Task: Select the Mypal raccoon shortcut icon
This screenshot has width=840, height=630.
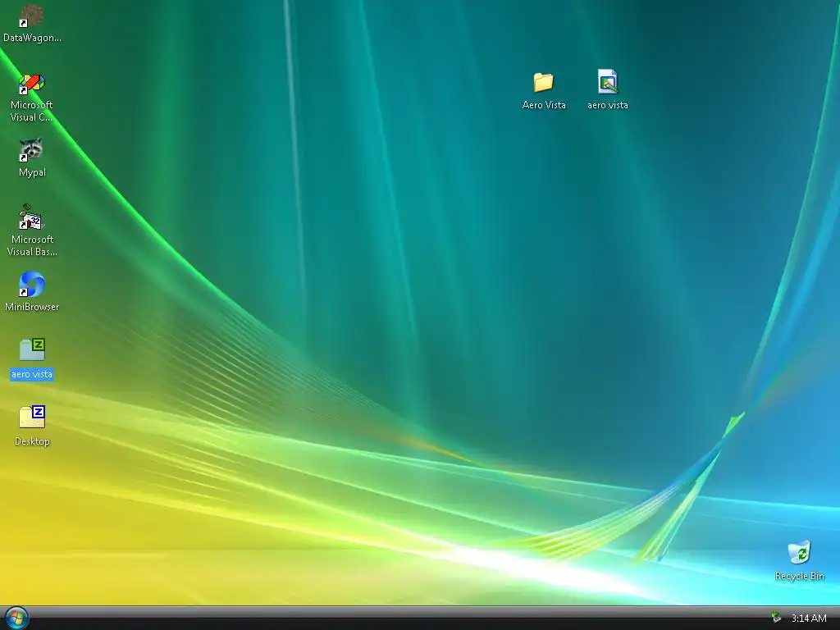Action: tap(32, 151)
